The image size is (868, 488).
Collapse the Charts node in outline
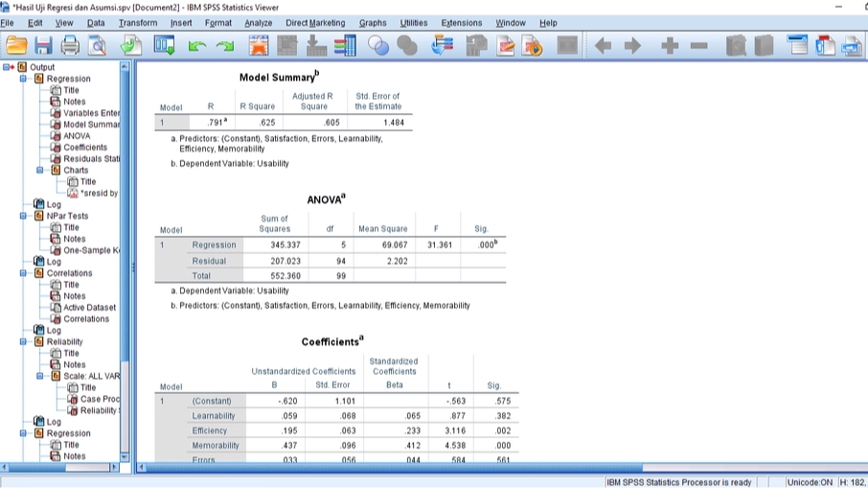(x=40, y=170)
